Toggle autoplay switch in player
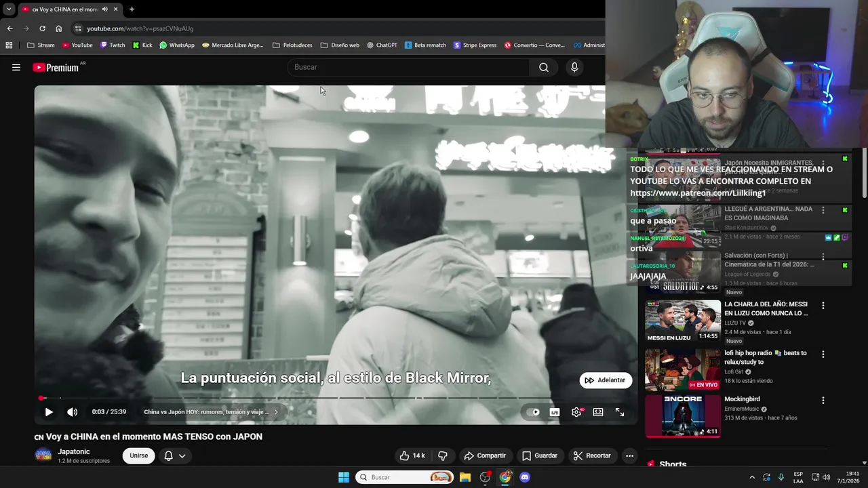868x488 pixels. click(533, 412)
